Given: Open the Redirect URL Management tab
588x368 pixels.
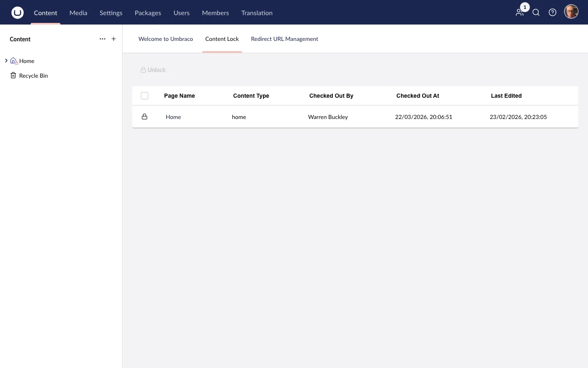Looking at the screenshot, I should (285, 39).
